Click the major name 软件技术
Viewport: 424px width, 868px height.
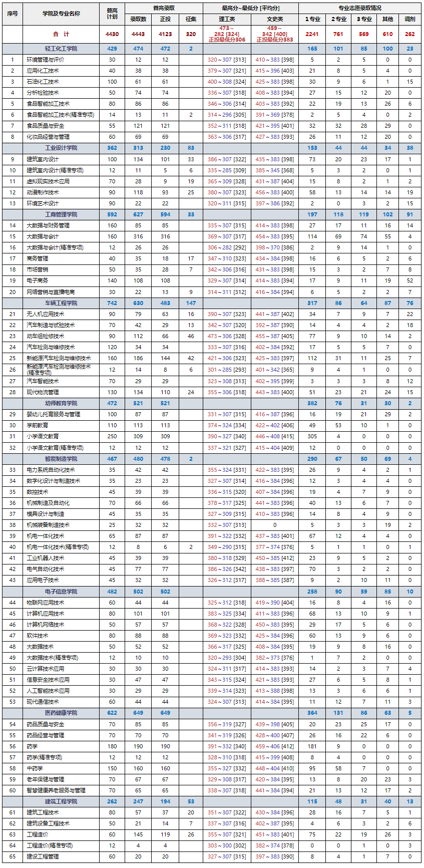pos(38,636)
